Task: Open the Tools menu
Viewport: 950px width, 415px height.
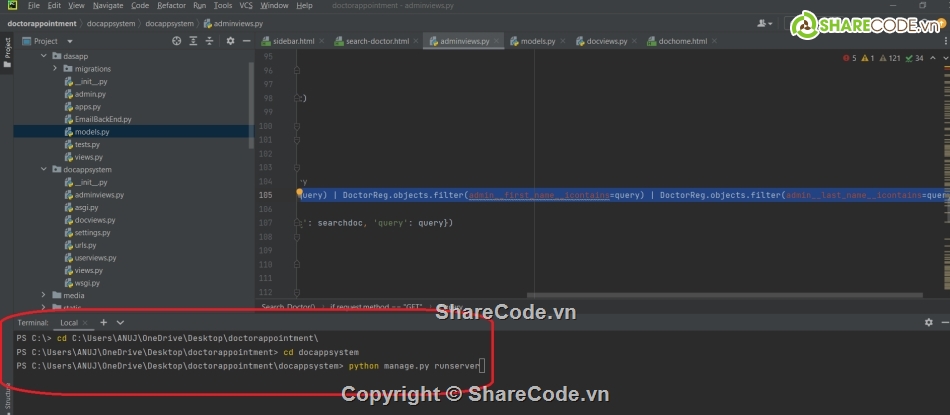Action: pos(223,5)
